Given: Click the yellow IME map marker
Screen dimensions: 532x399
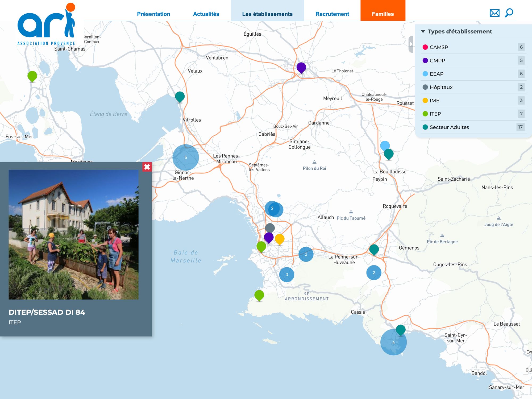Looking at the screenshot, I should click(x=279, y=239).
